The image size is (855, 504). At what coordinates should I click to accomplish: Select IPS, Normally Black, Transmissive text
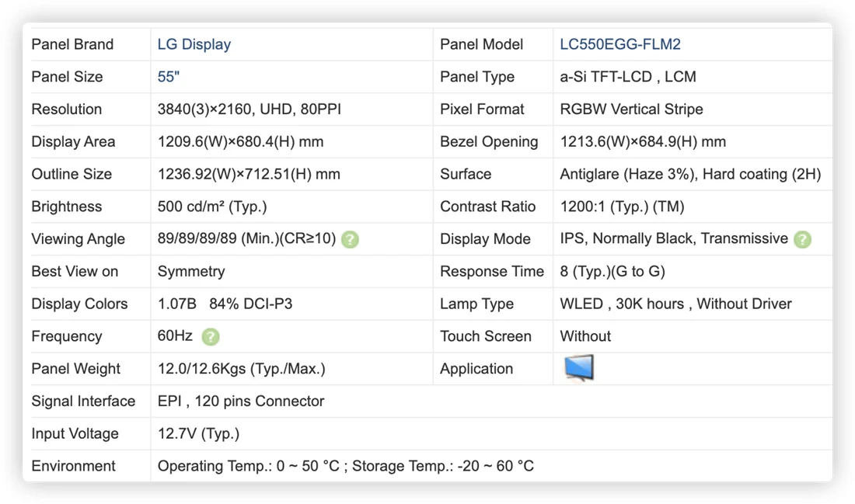point(674,238)
